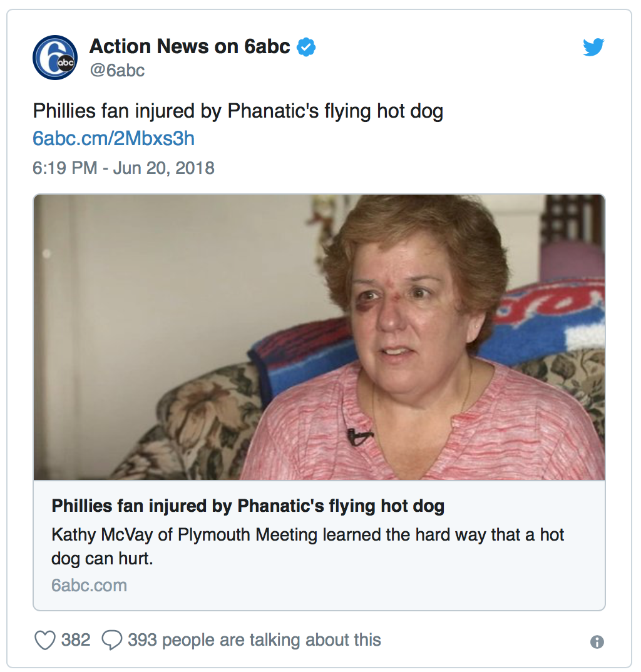
Task: Click the tweet text about Phillies fan injured
Action: pos(238,111)
